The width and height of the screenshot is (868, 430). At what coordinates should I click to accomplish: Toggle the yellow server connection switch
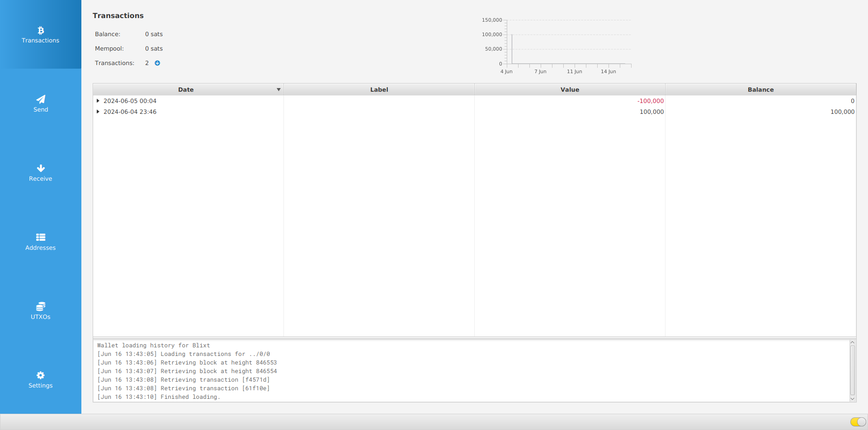(858, 422)
